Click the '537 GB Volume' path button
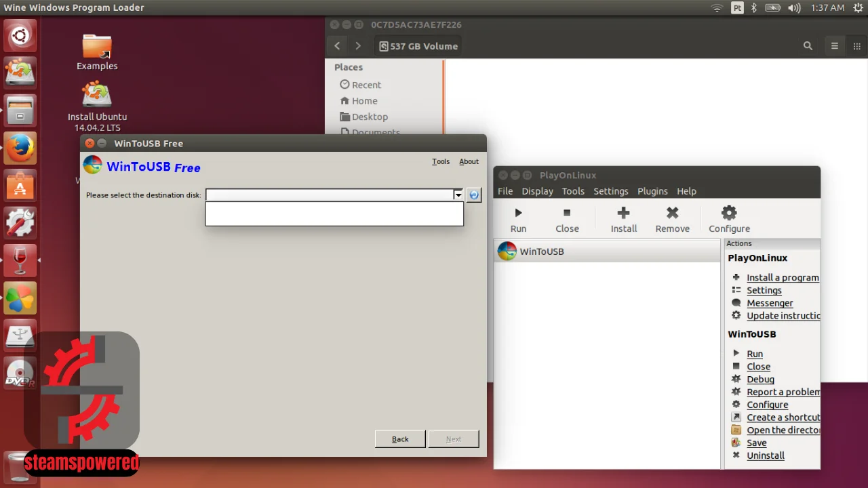Screen dimensions: 868x488 [x=418, y=46]
